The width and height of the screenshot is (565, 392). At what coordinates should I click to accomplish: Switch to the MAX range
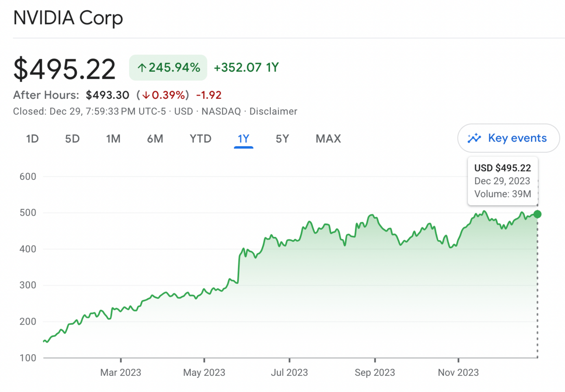point(328,139)
